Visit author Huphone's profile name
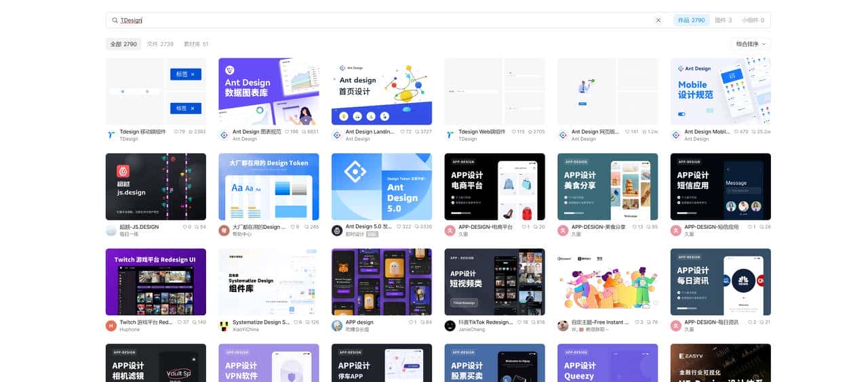The height and width of the screenshot is (382, 868). coord(130,329)
